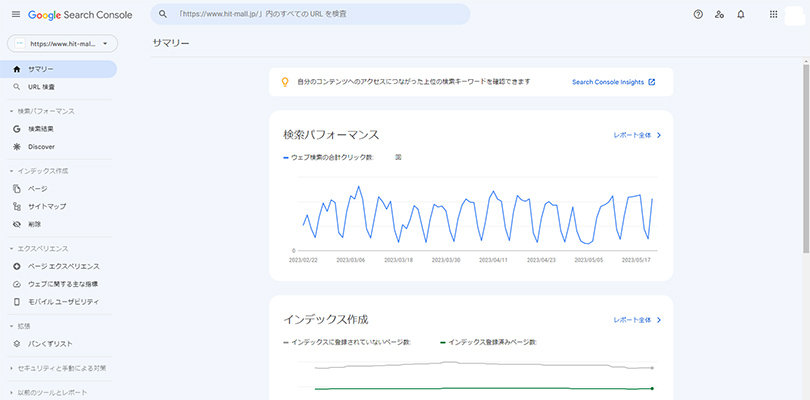Open the notifications bell
Screen dimensions: 810x400
740,14
